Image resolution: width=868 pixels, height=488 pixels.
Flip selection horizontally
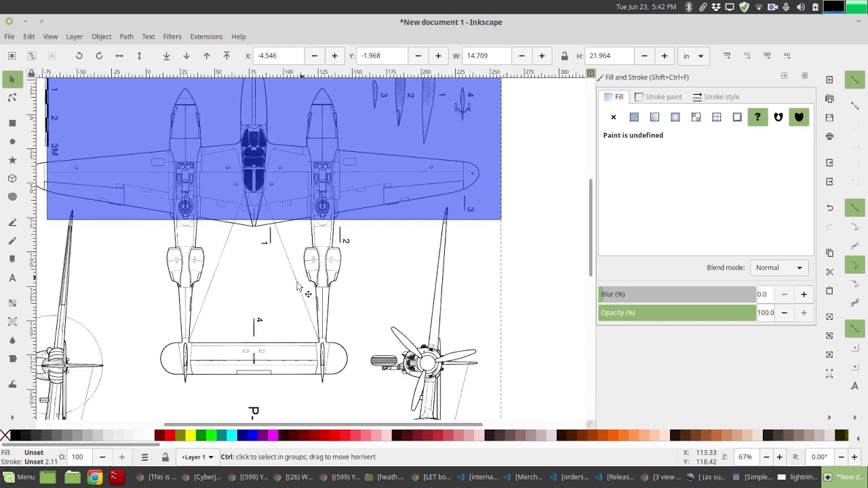point(119,56)
